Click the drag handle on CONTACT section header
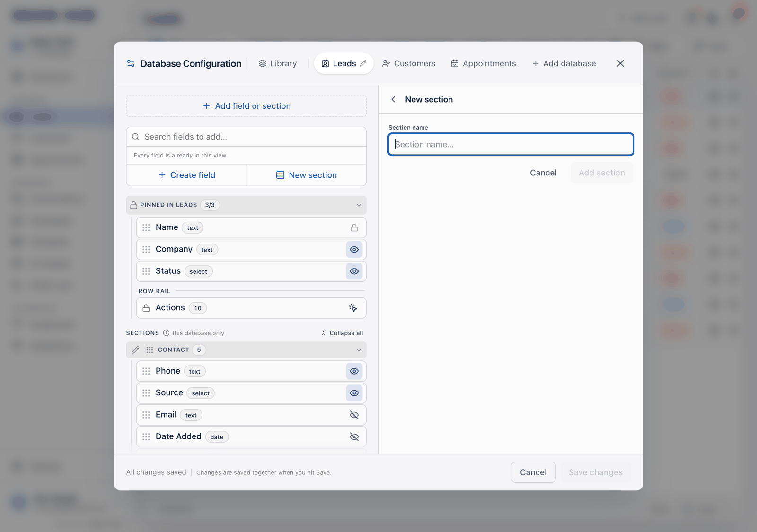The image size is (757, 532). click(x=150, y=350)
